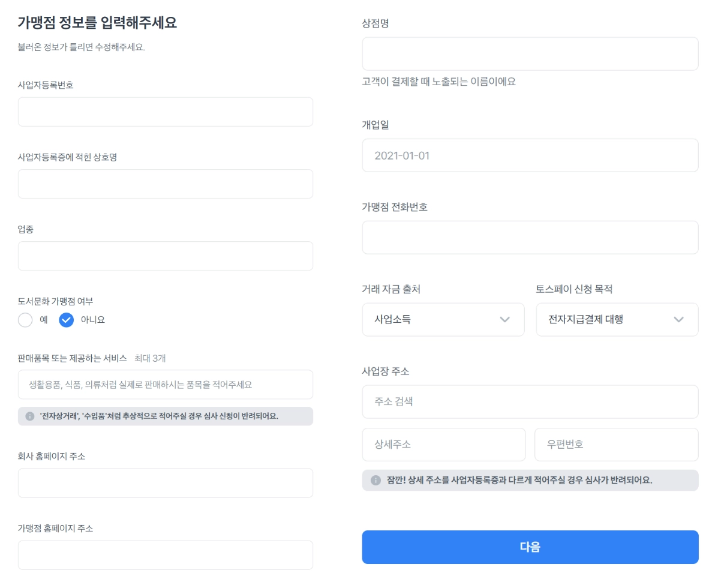Image resolution: width=718 pixels, height=588 pixels.
Task: Click the chevron arrow next to 전자지급결제 대행
Action: (678, 319)
